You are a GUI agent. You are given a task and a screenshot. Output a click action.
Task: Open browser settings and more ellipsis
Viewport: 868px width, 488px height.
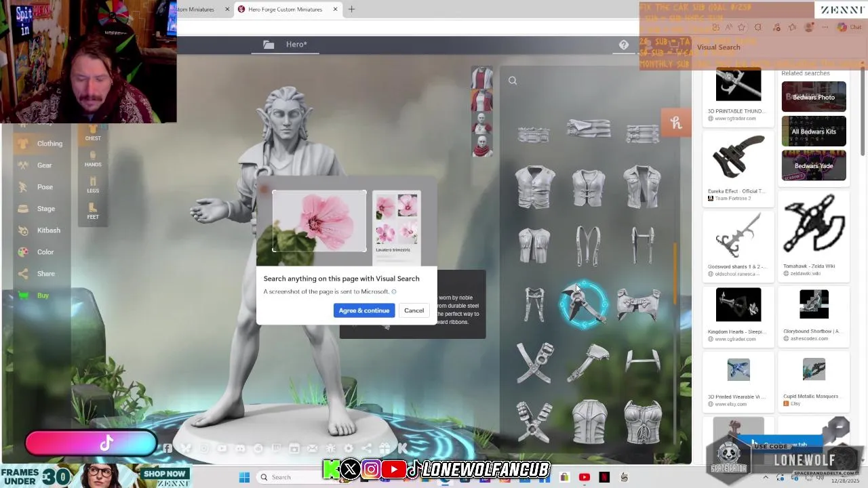pos(825,27)
